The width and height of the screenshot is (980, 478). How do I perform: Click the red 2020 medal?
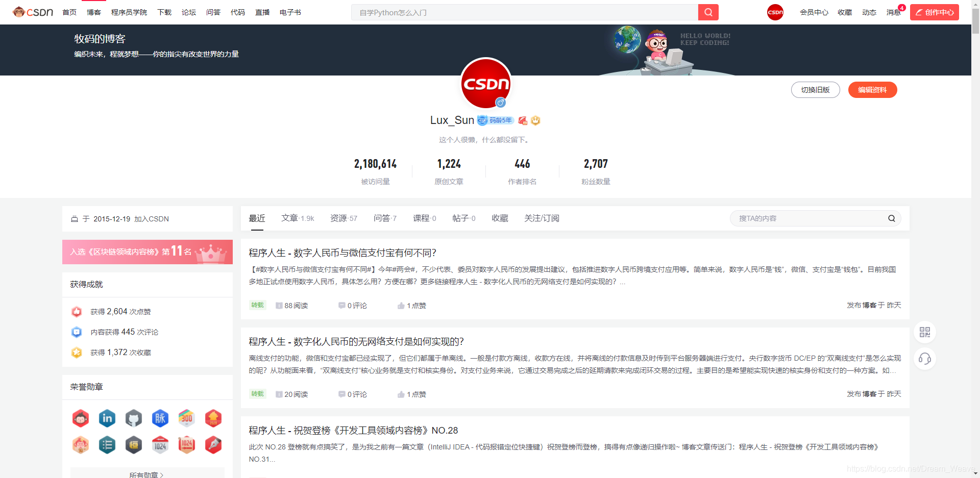213,418
